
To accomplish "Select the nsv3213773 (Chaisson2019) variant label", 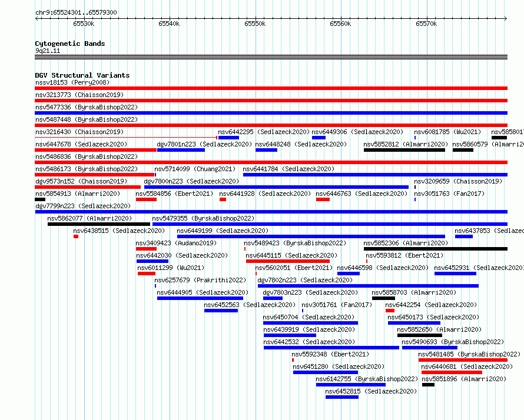I will (79, 95).
